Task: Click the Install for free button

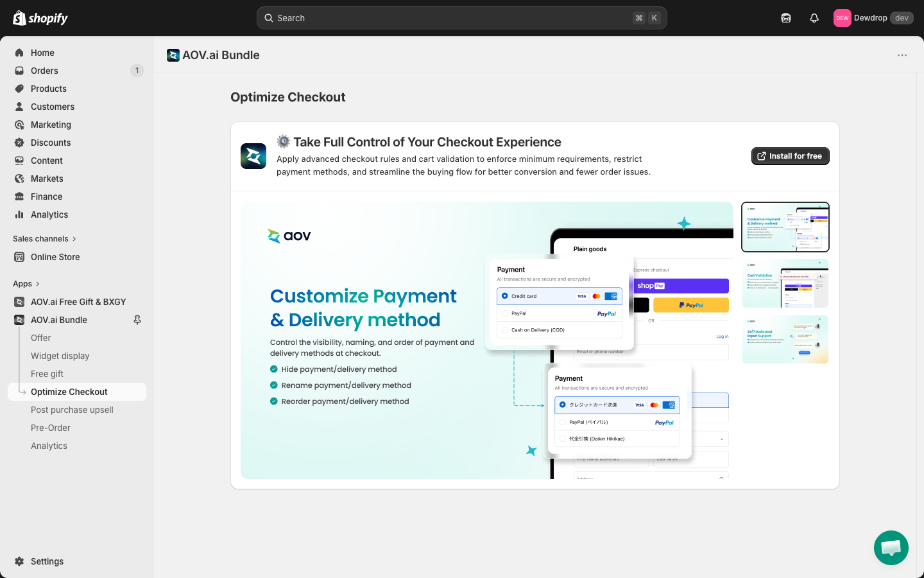Action: tap(791, 156)
